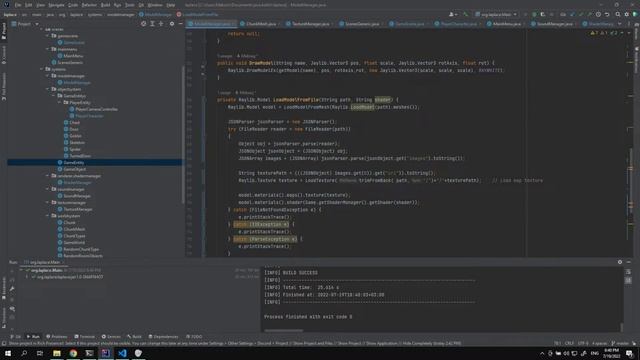Image resolution: width=640 pixels, height=360 pixels.
Task: Open Project panel gear options
Action: tap(172, 24)
